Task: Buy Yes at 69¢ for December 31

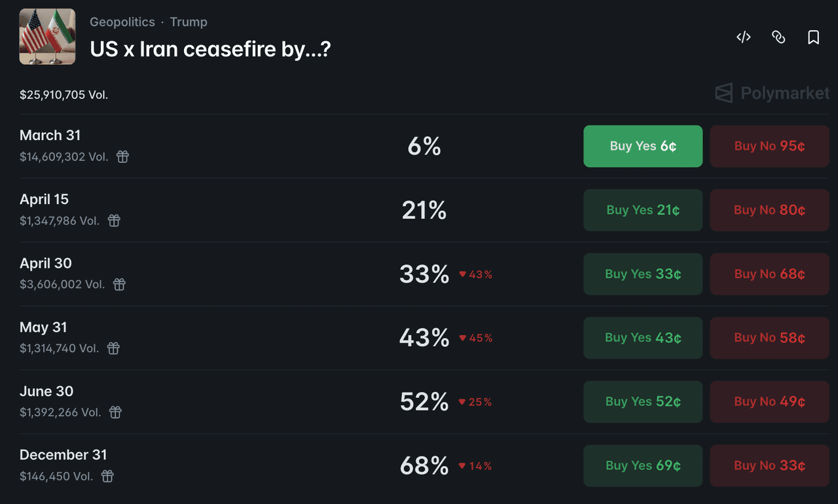Action: pos(643,465)
